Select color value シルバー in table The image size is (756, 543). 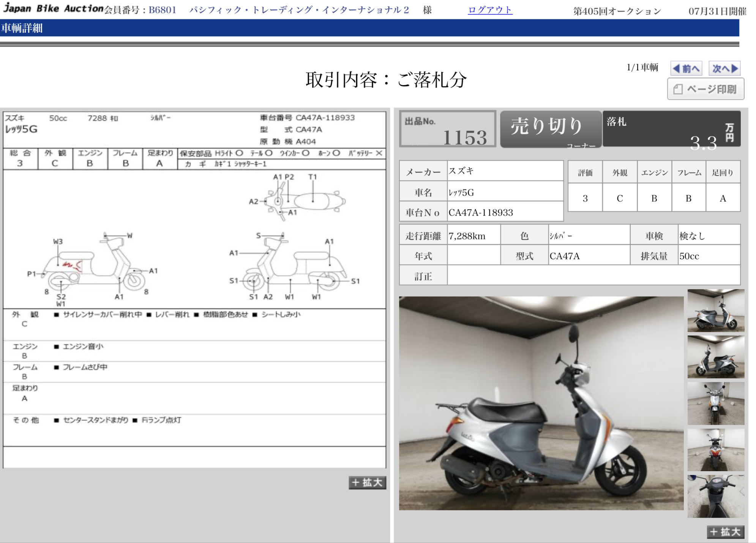point(561,236)
